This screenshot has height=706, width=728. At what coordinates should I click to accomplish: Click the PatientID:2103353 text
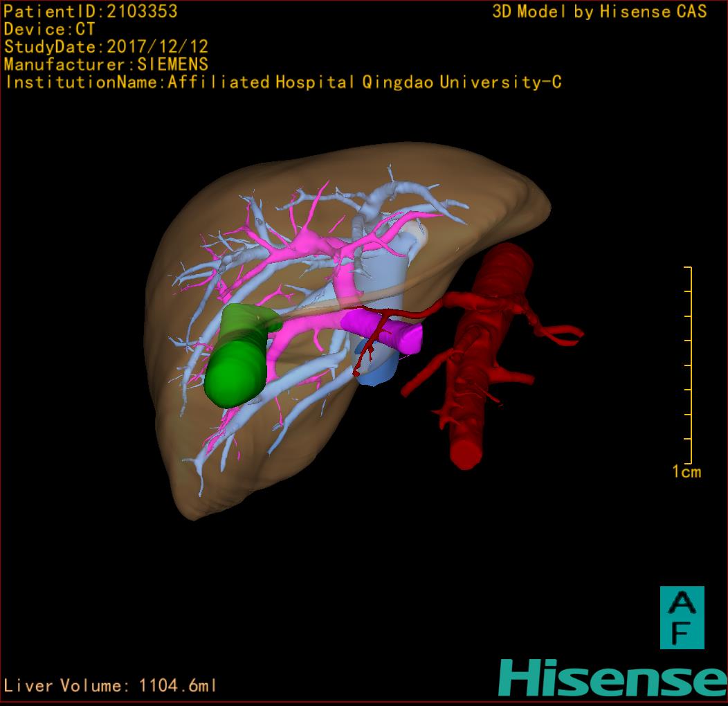pos(91,11)
